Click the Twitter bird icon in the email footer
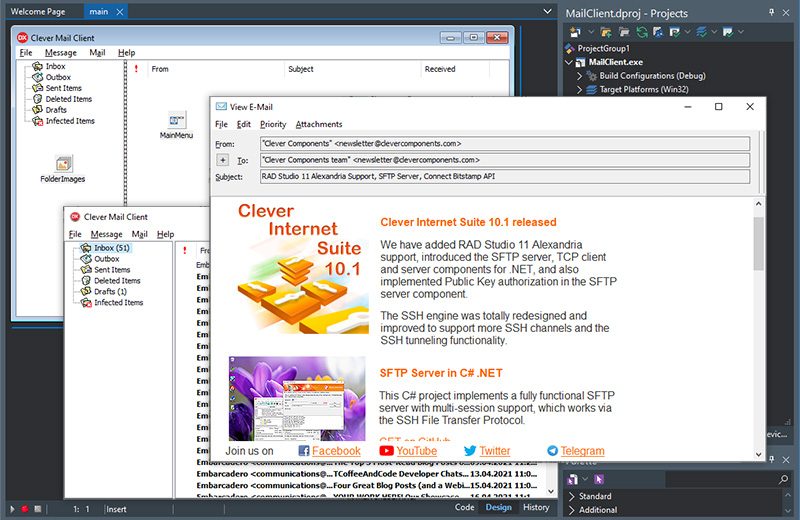 pyautogui.click(x=470, y=451)
